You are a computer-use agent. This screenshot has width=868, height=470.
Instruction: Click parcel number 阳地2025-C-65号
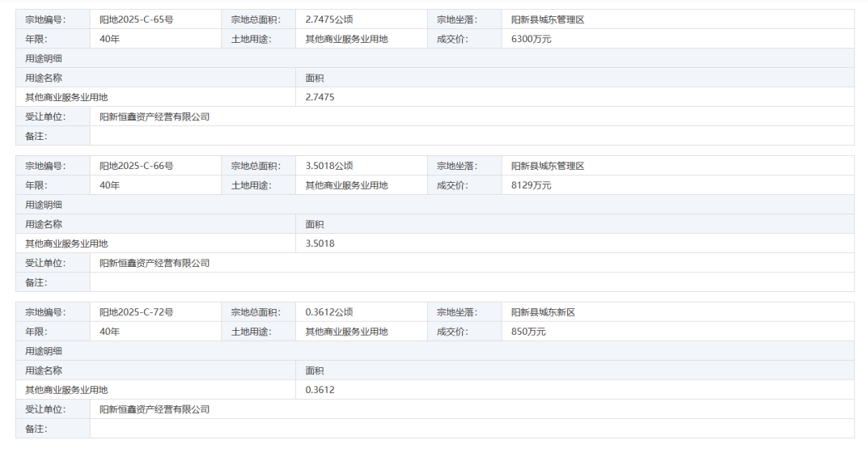point(136,19)
